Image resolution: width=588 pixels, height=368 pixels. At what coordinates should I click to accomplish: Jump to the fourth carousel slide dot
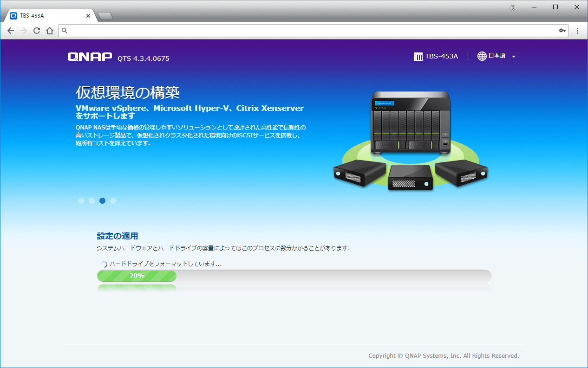[113, 200]
